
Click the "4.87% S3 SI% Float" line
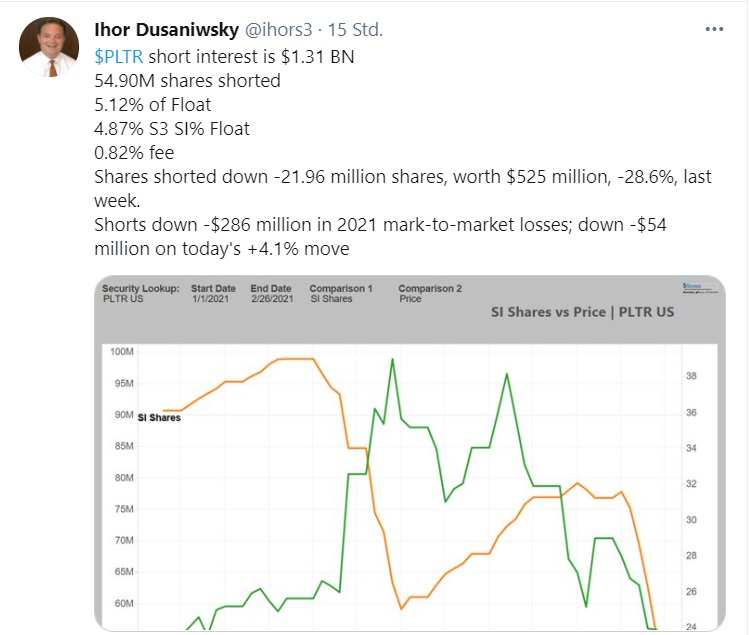172,128
